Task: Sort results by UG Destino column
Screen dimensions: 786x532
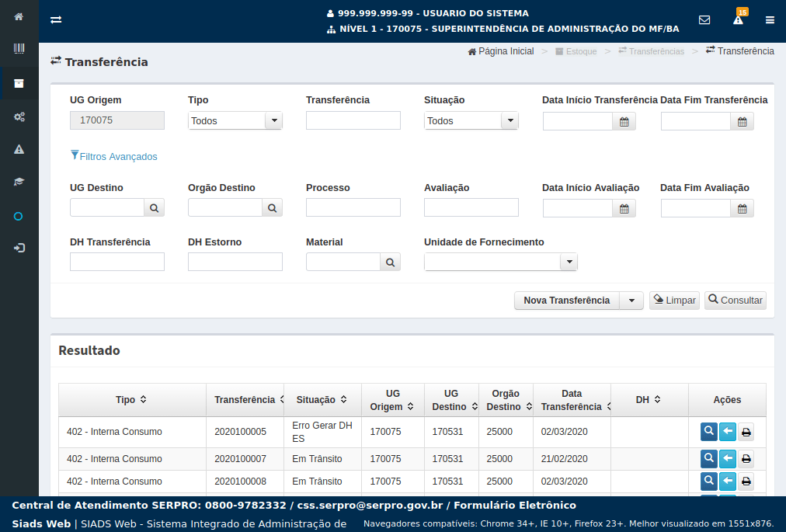Action: pos(451,400)
